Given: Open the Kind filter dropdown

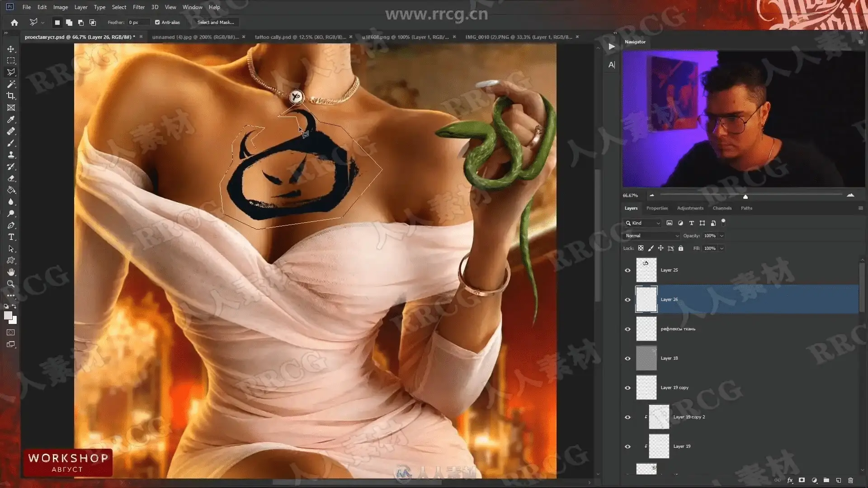Looking at the screenshot, I should [x=643, y=223].
